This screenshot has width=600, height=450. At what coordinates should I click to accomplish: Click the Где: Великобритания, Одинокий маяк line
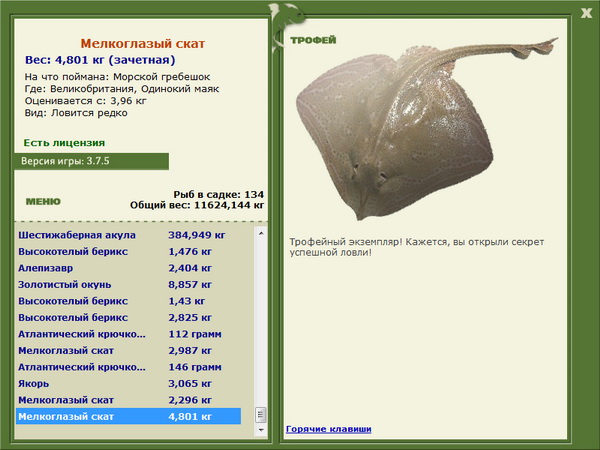coord(122,89)
